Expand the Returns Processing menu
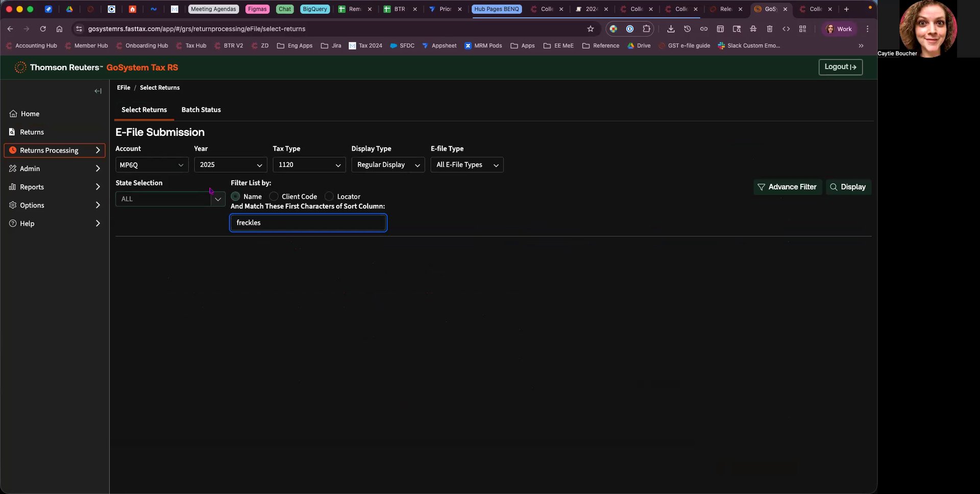The height and width of the screenshot is (494, 980). pos(98,151)
